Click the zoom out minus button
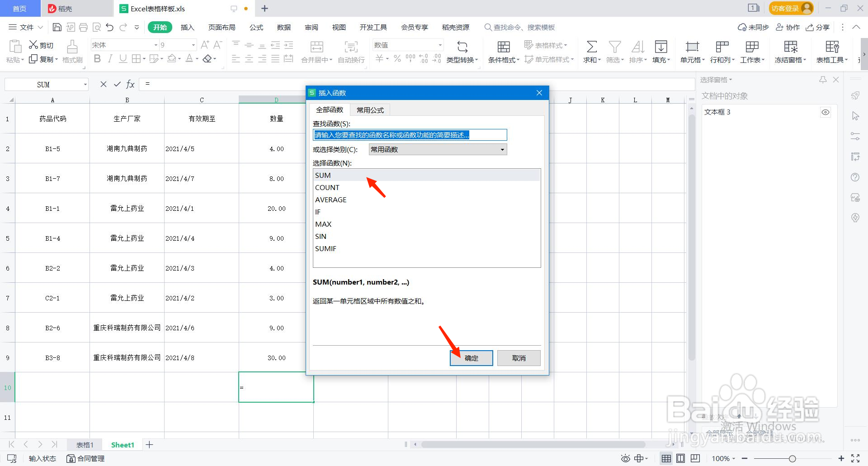The image size is (868, 466). 745,458
